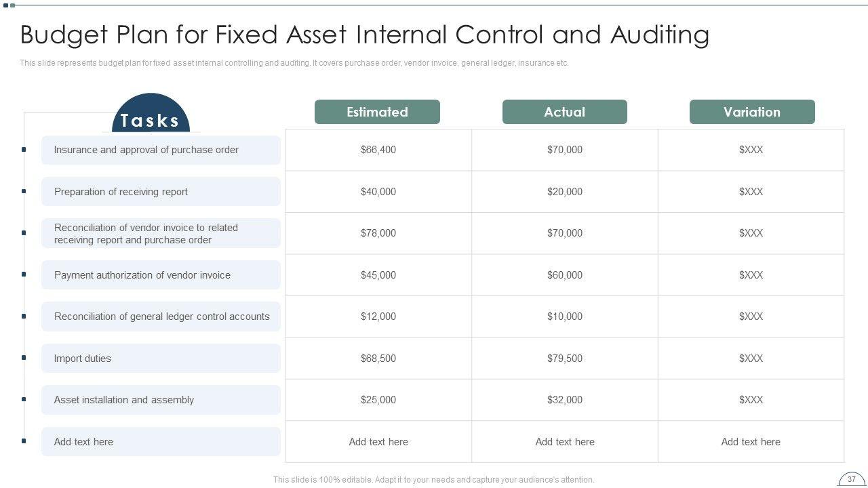Image resolution: width=868 pixels, height=488 pixels.
Task: Select the $79,500 actual cell
Action: [x=565, y=359]
